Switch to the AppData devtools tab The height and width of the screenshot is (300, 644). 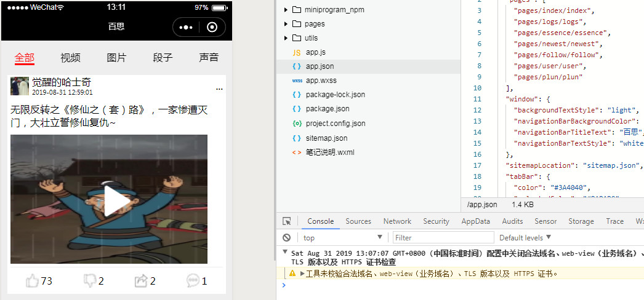coord(475,221)
